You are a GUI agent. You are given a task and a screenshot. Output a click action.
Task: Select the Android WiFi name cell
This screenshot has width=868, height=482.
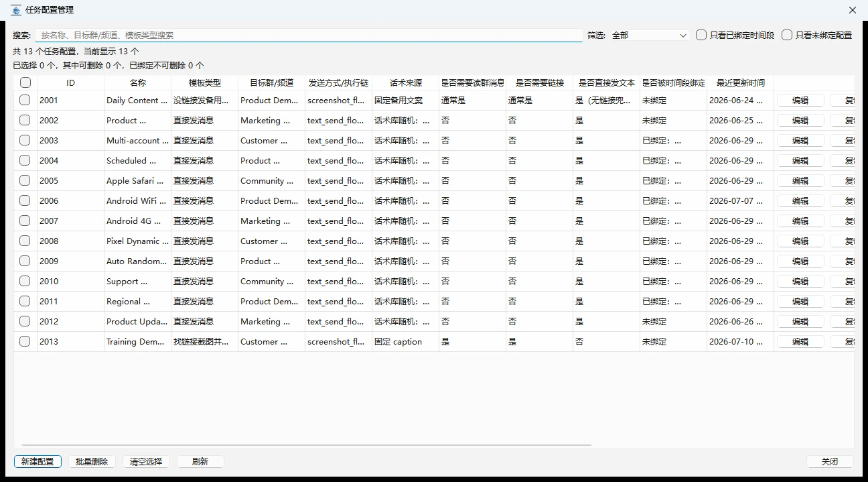tap(137, 200)
